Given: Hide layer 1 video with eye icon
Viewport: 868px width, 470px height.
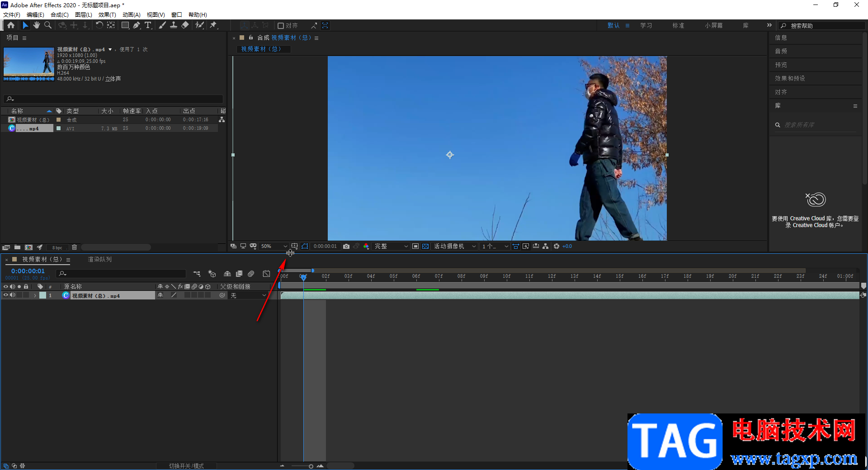Looking at the screenshot, I should (x=6, y=295).
